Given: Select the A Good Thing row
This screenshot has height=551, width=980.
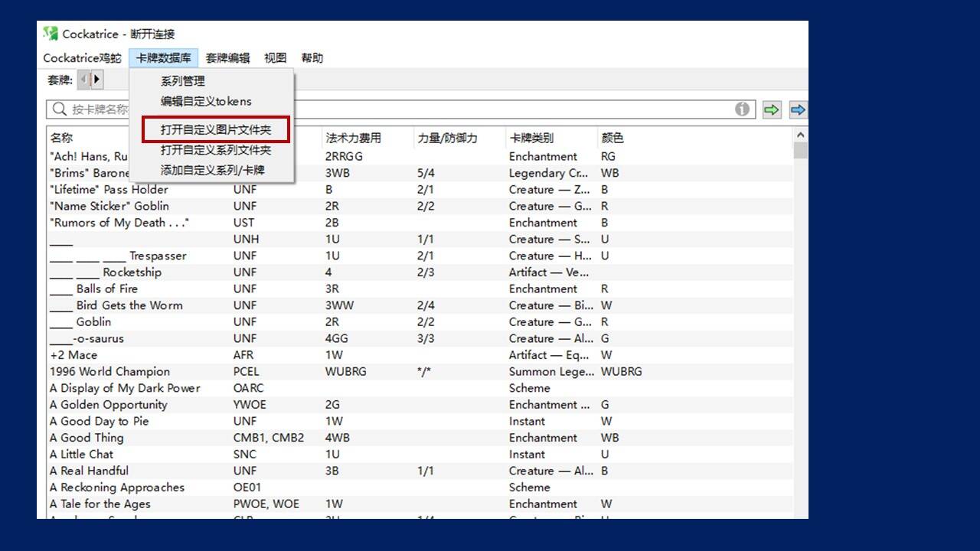Looking at the screenshot, I should [420, 438].
